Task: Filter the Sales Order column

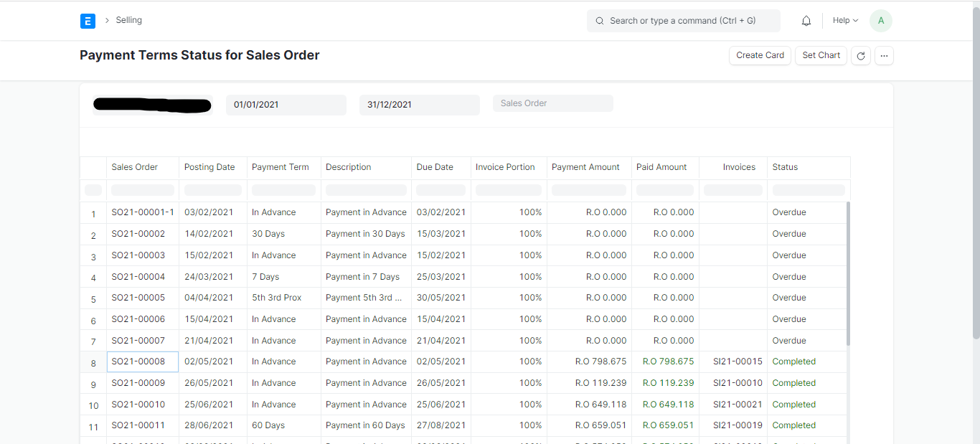Action: 143,190
